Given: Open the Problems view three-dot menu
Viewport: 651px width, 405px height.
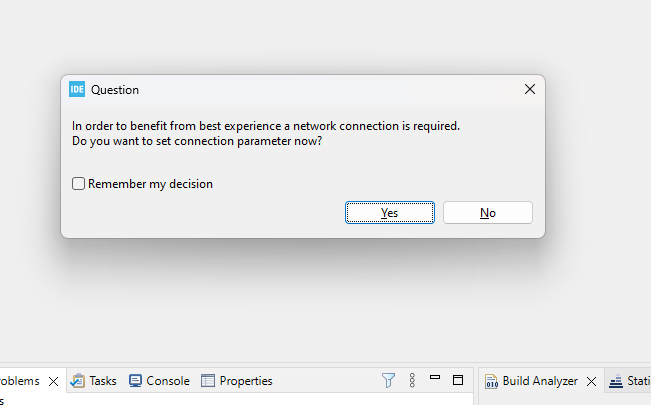Looking at the screenshot, I should click(412, 380).
